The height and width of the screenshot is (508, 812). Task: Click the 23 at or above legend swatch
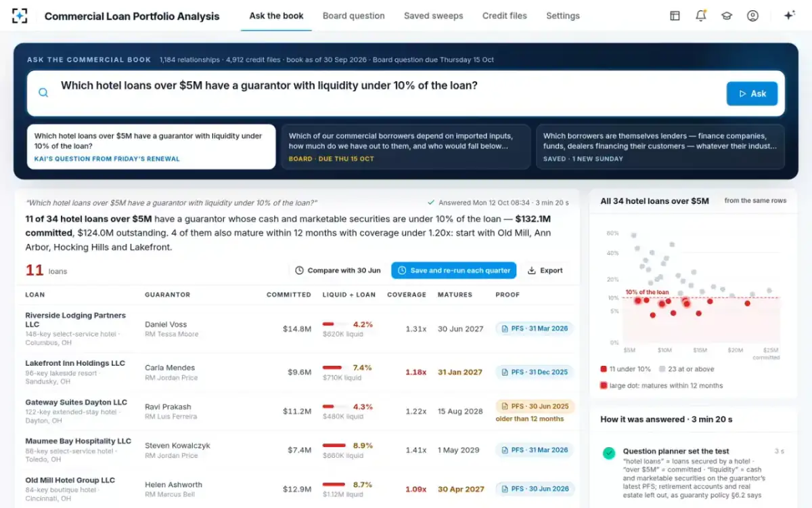click(662, 369)
